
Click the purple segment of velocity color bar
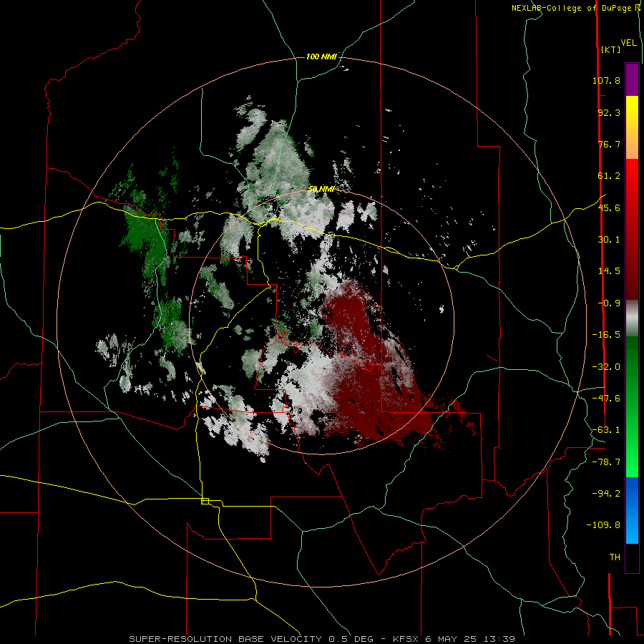click(x=632, y=79)
